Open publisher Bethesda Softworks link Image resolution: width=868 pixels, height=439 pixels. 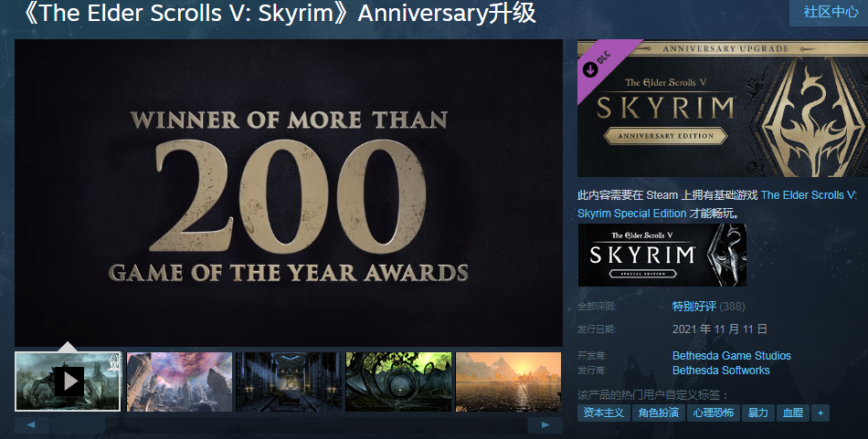pos(721,371)
